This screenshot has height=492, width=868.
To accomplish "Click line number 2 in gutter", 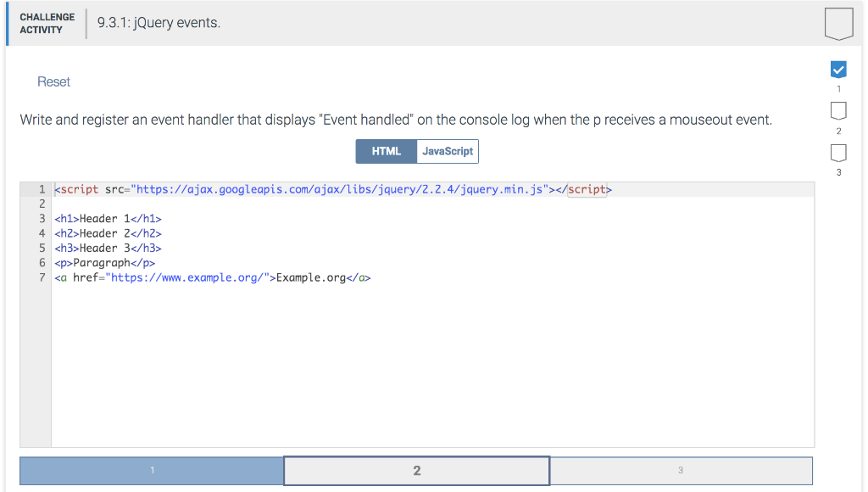I will coord(42,204).
